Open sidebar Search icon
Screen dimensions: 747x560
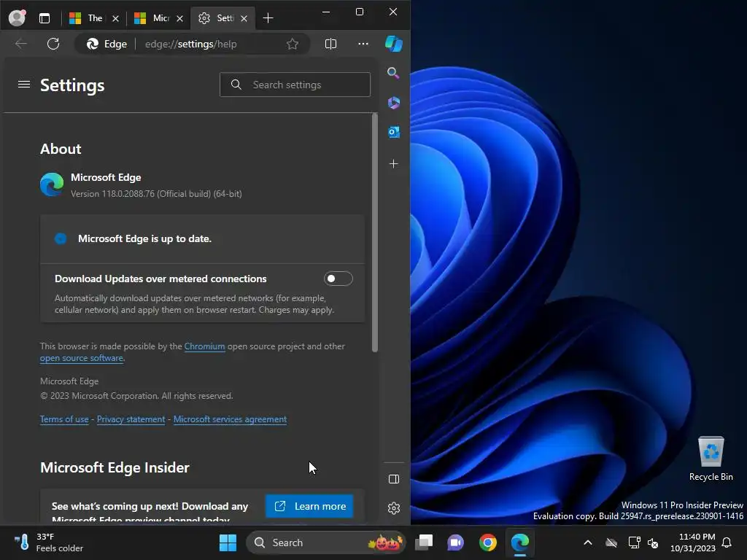[393, 73]
